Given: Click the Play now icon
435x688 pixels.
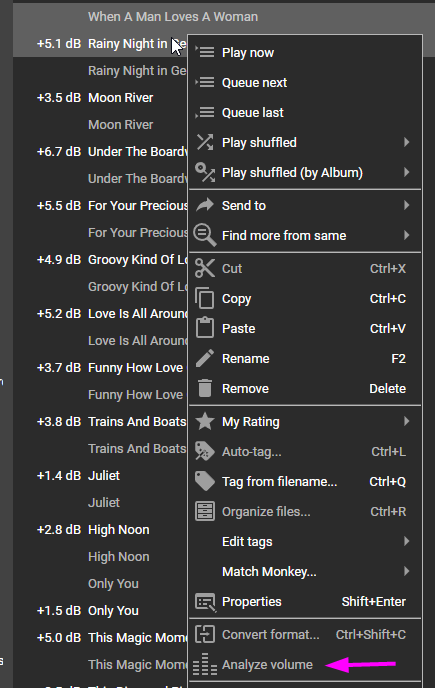Looking at the screenshot, I should pyautogui.click(x=205, y=53).
